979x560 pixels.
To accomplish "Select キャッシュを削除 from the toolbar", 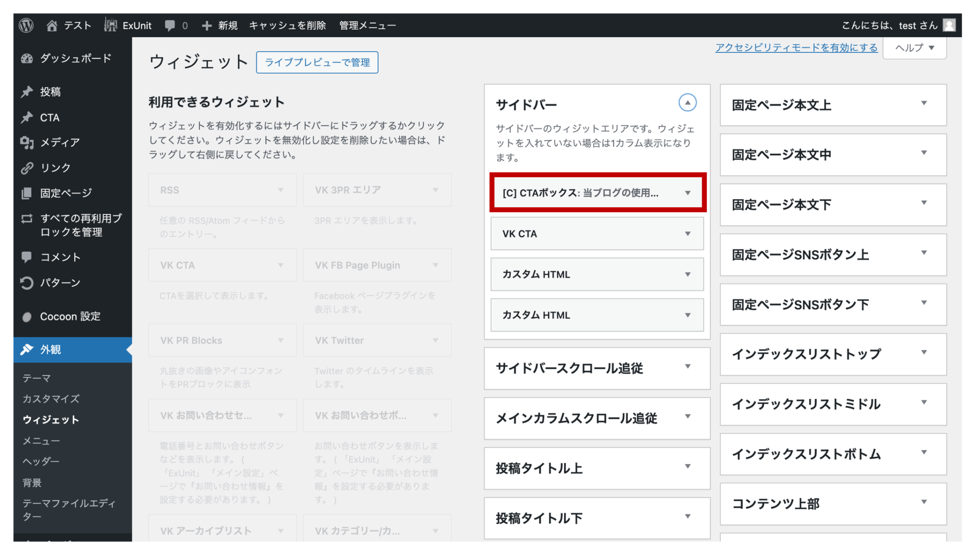I will [x=287, y=25].
